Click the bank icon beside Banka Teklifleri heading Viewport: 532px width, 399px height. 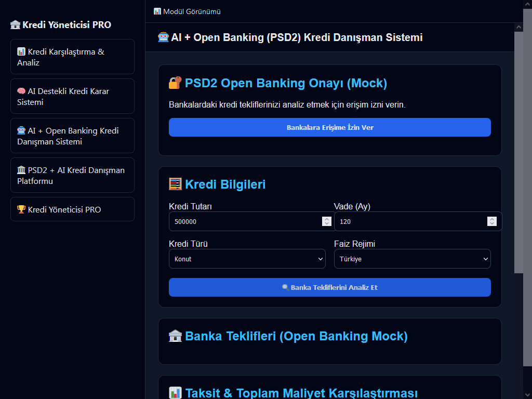click(175, 336)
